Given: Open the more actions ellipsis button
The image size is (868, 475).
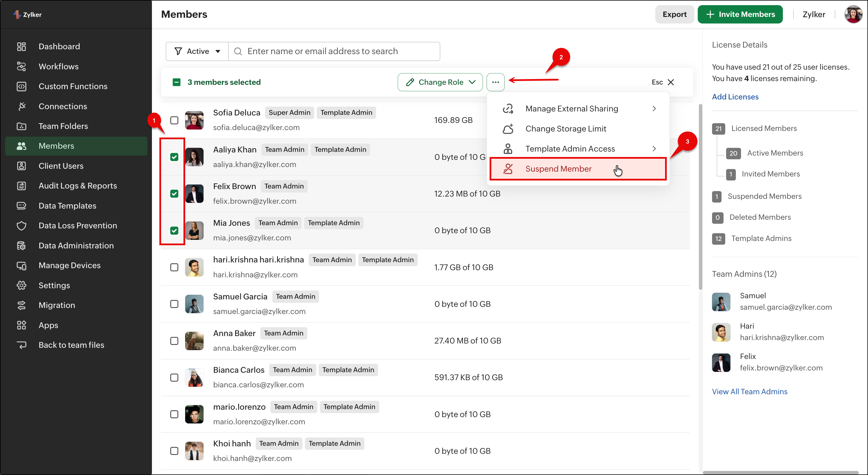Looking at the screenshot, I should [x=495, y=82].
